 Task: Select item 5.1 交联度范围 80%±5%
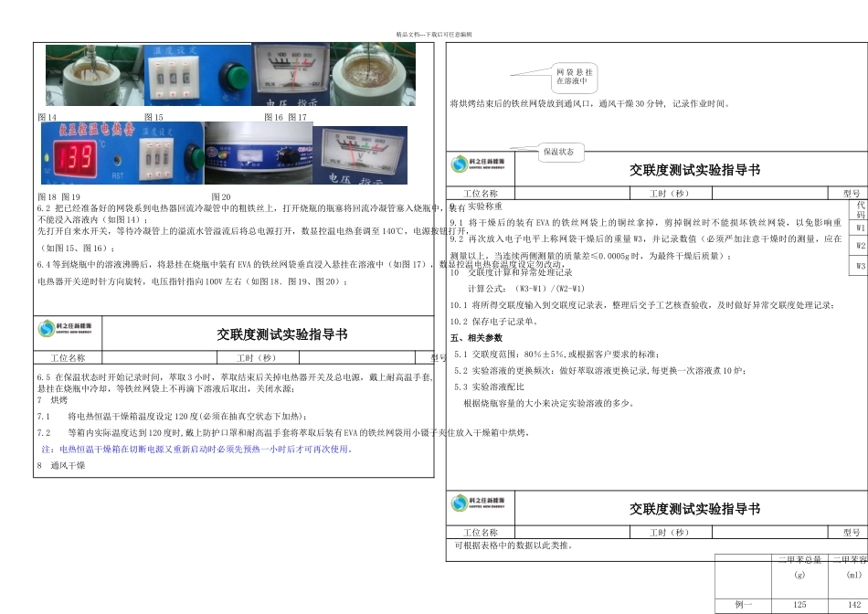[557, 355]
